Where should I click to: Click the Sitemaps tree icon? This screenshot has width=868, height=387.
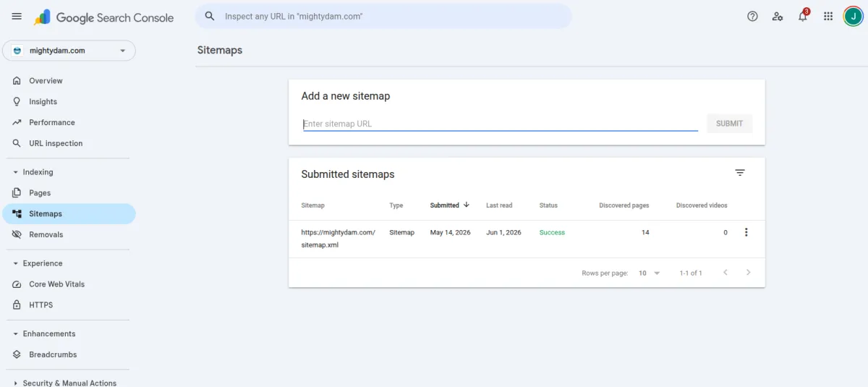coord(17,214)
